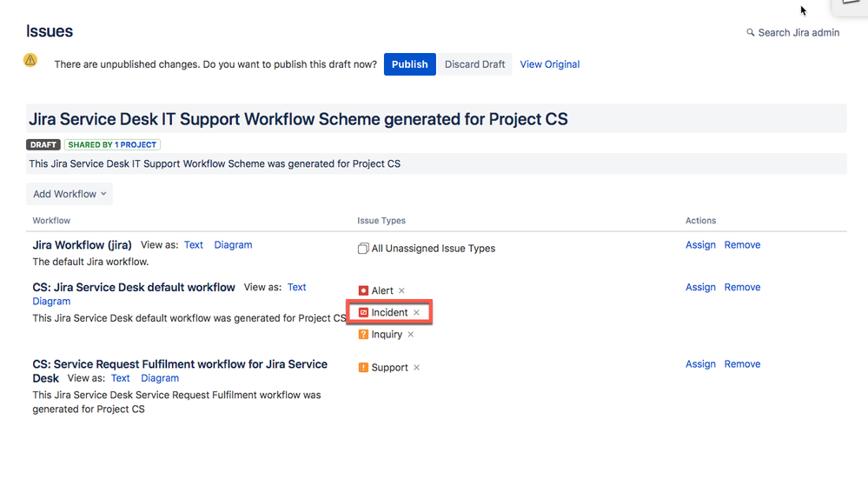
Task: Click the Discard Draft button
Action: 474,64
